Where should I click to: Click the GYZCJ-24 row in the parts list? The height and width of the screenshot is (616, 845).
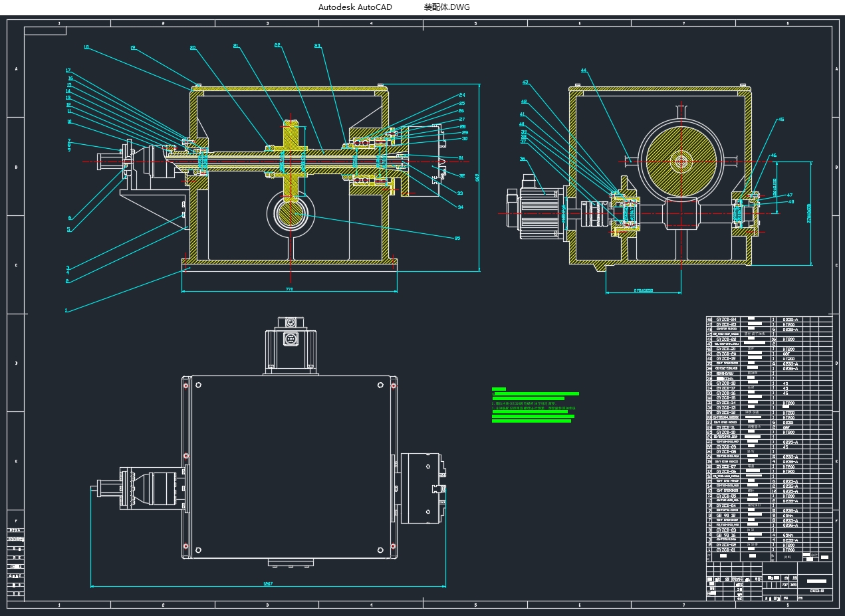[726, 320]
